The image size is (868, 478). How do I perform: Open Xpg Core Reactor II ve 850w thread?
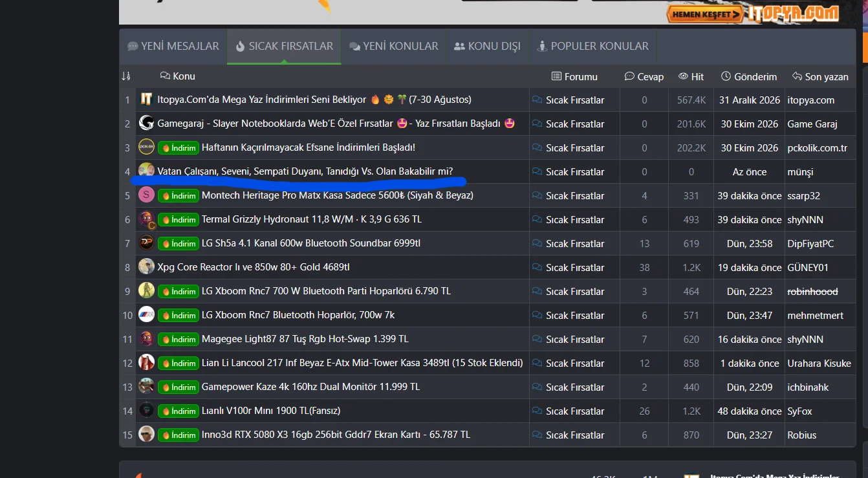pyautogui.click(x=254, y=267)
